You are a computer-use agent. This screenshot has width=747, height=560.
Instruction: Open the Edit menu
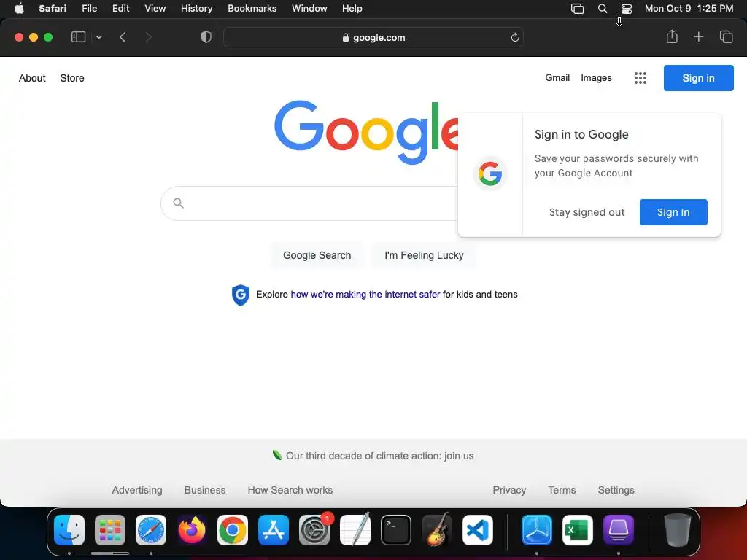120,9
